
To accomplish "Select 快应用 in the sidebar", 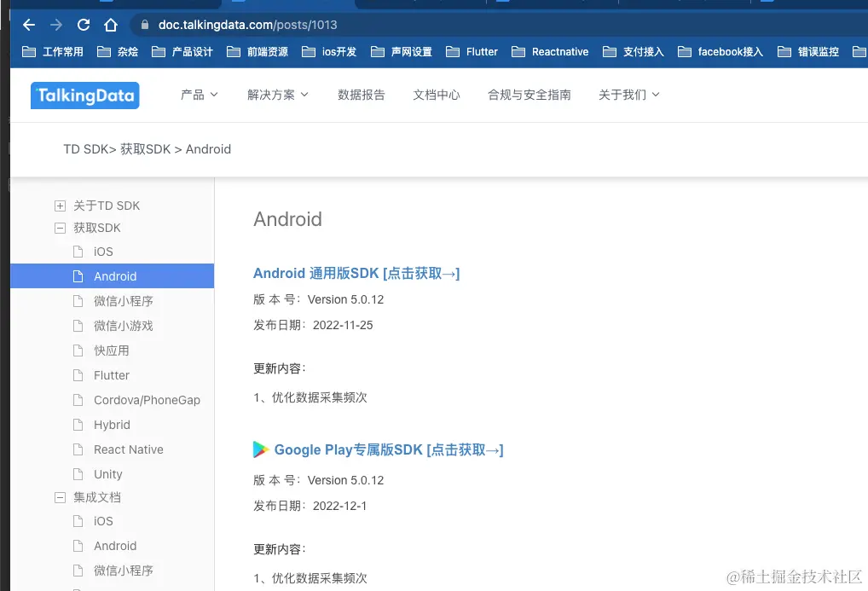I will [111, 351].
